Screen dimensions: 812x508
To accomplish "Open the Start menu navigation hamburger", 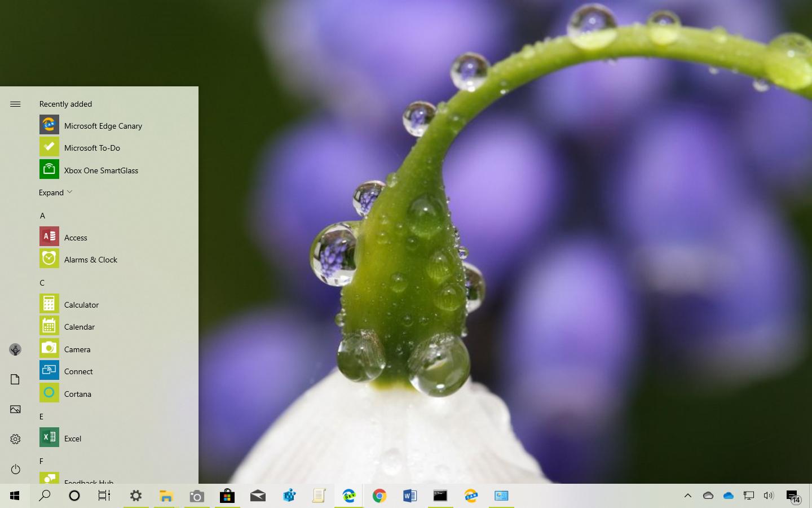I will tap(15, 104).
